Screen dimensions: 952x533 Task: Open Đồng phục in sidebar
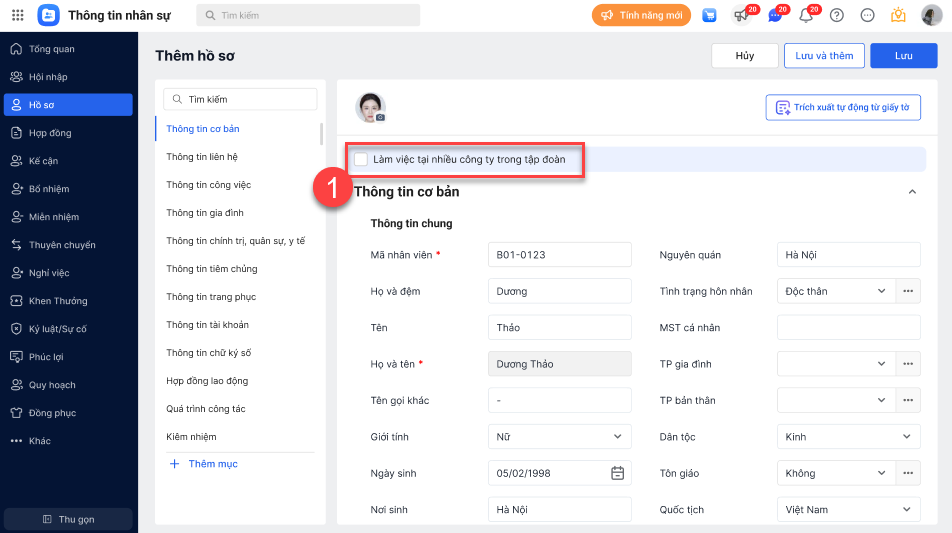pos(68,412)
